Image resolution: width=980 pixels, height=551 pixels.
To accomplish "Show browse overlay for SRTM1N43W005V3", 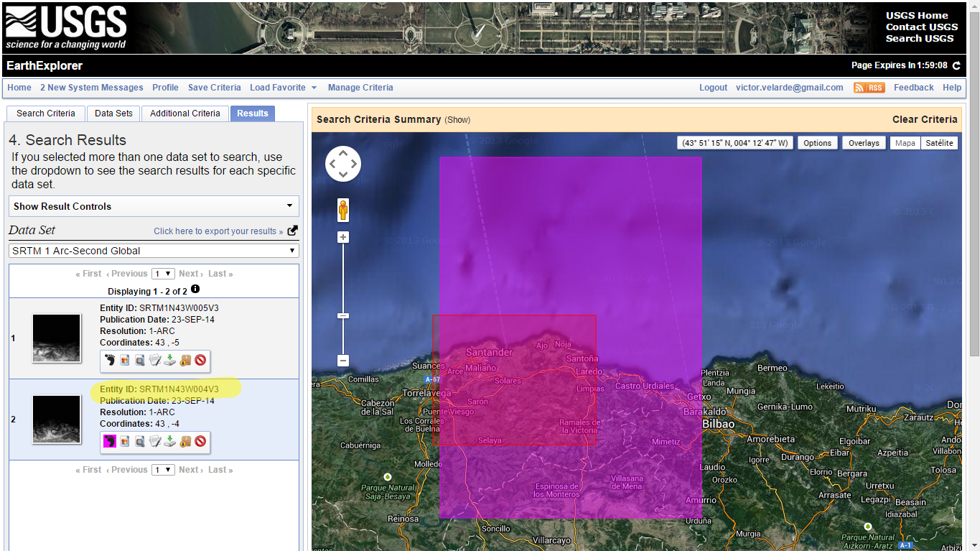I will 125,360.
